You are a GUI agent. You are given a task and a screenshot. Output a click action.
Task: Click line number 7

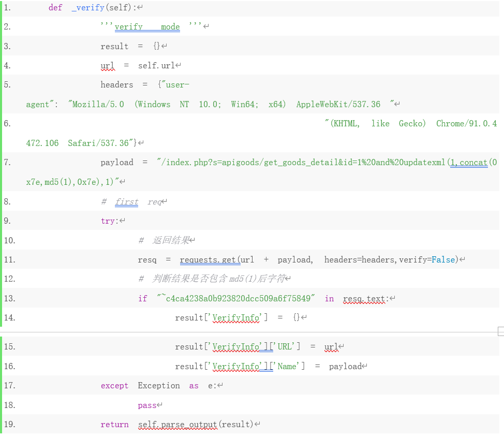click(7, 162)
